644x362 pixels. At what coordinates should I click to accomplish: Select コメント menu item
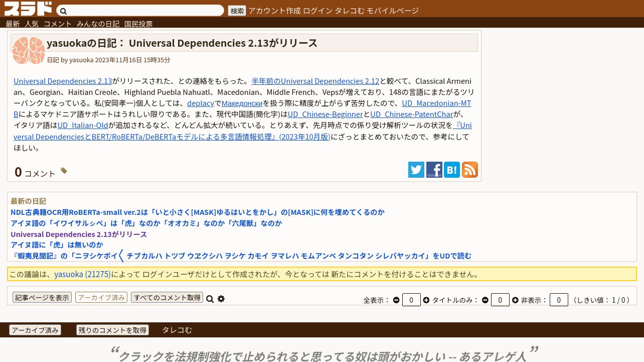click(58, 24)
